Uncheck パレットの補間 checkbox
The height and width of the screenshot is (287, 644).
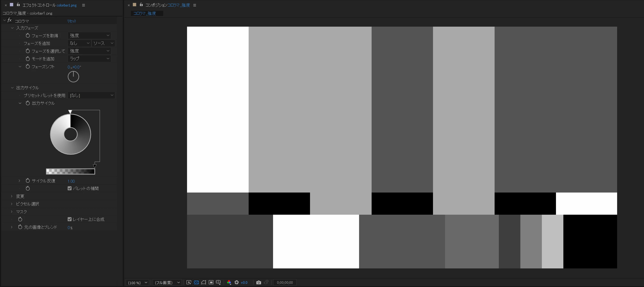[x=69, y=188]
